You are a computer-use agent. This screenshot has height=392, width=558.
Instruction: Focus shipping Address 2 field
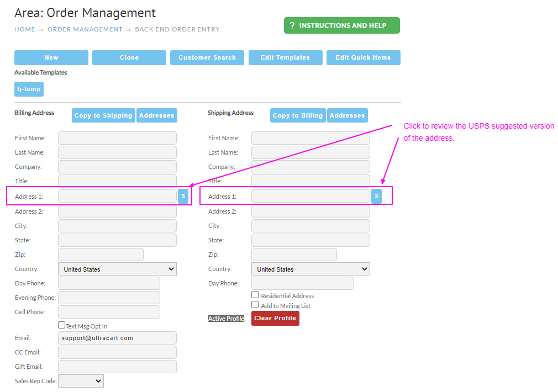tap(310, 211)
